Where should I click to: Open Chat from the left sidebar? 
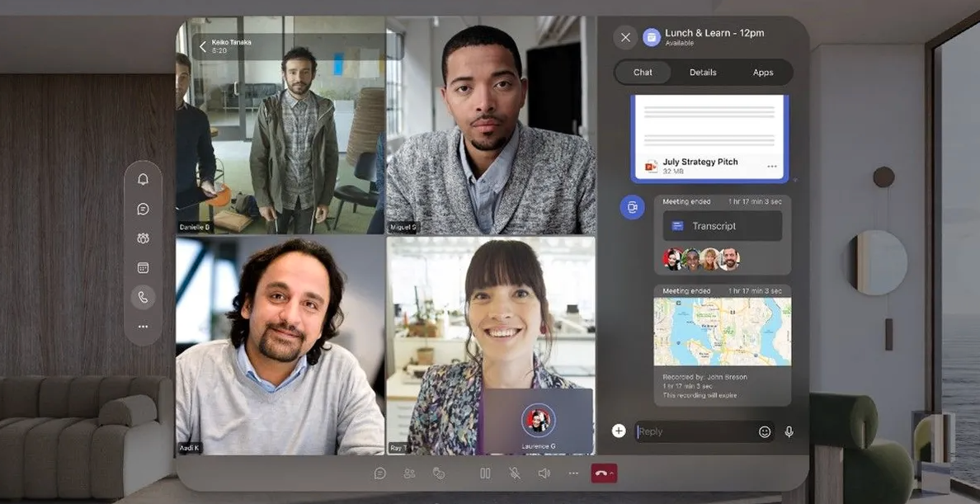click(x=143, y=210)
